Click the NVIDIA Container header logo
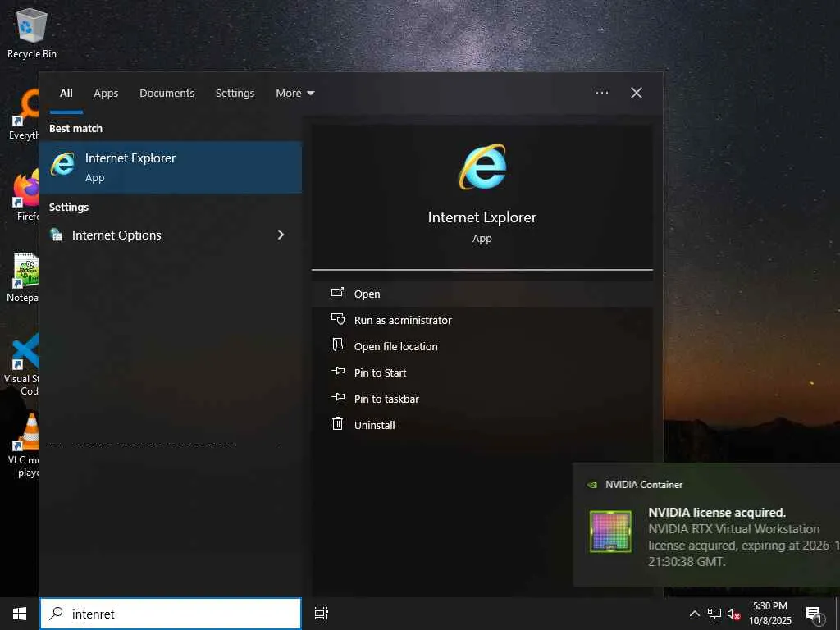The image size is (840, 630). pyautogui.click(x=592, y=485)
